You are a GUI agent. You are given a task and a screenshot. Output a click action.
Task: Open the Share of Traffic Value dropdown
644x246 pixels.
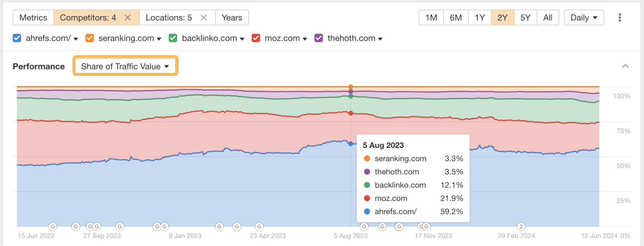[x=125, y=66]
